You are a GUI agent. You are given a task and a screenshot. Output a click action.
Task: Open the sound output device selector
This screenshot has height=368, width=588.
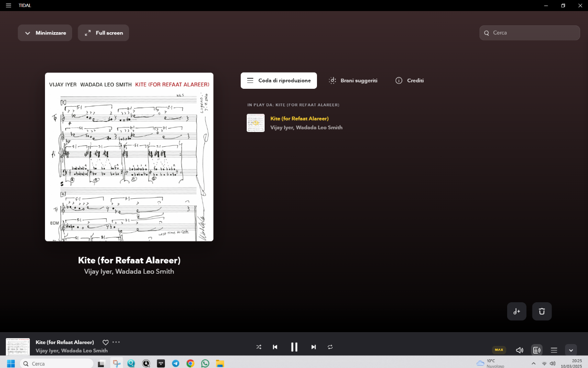[537, 350]
